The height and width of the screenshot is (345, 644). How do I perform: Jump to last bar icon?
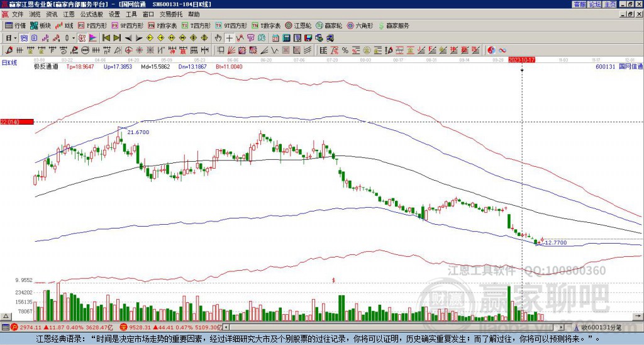point(117,38)
